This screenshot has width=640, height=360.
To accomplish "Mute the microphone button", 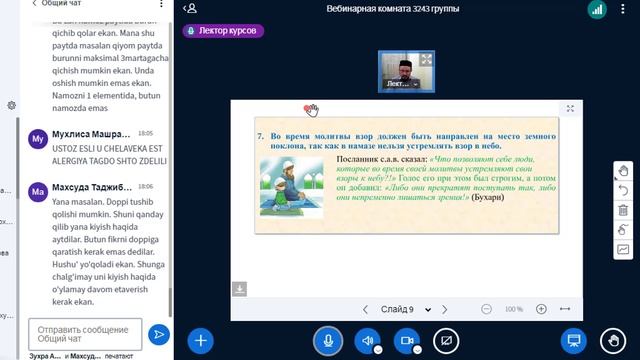I will (328, 340).
